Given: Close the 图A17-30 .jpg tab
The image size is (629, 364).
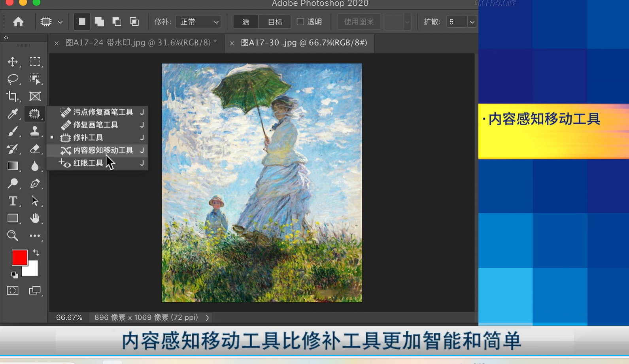Looking at the screenshot, I should (x=232, y=43).
